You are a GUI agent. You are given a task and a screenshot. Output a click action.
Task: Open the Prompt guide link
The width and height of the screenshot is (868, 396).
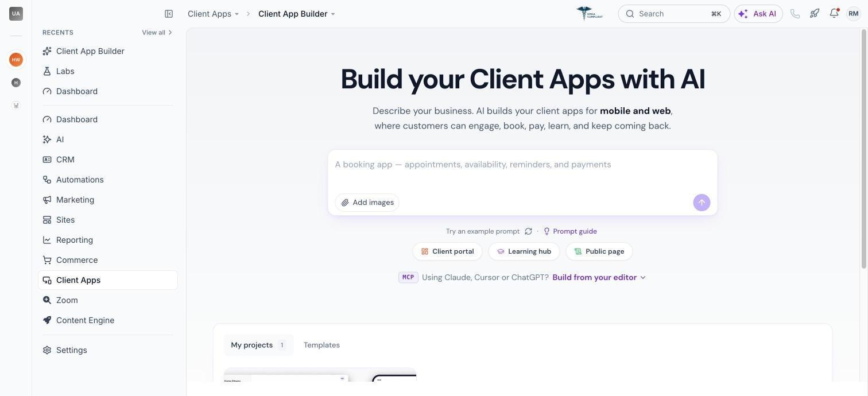(570, 231)
